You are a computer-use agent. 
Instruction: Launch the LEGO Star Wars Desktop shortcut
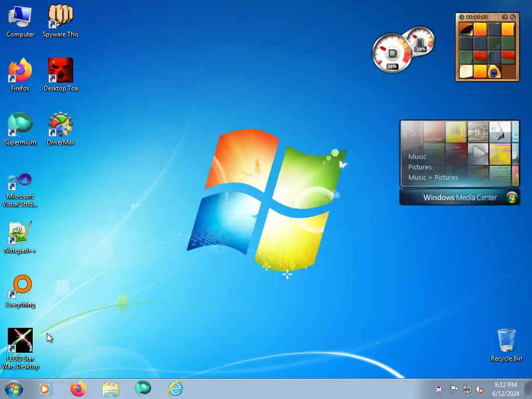point(20,349)
